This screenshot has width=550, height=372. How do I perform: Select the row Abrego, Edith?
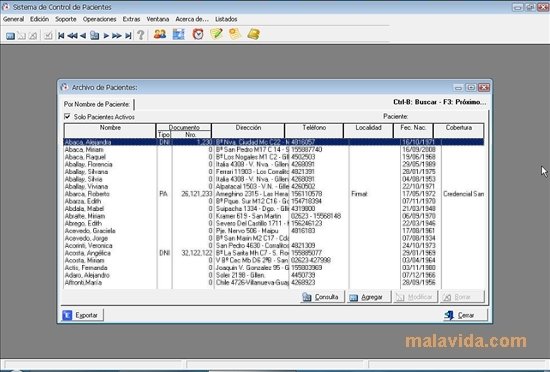tap(274, 223)
